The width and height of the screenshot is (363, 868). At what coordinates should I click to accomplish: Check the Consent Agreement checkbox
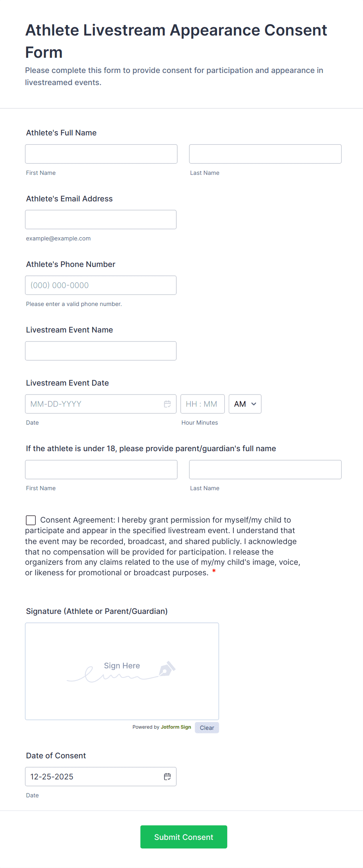click(x=30, y=520)
